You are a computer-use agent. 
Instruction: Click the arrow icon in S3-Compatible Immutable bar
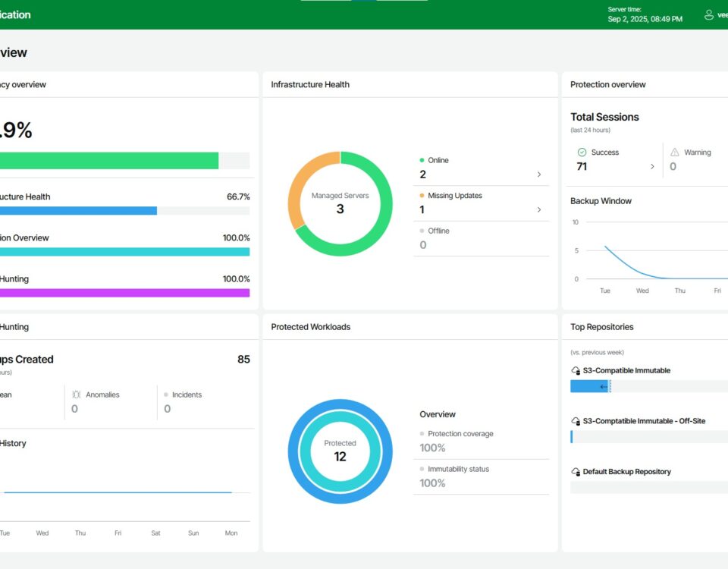point(604,386)
